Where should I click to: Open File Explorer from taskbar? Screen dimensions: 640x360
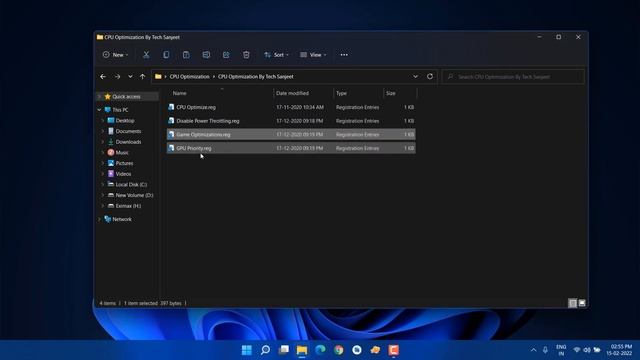(x=302, y=350)
